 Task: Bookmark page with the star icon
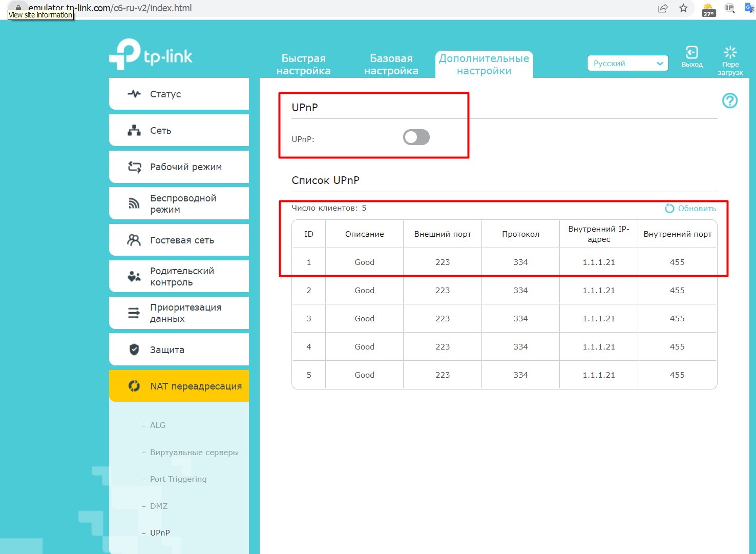tap(683, 8)
